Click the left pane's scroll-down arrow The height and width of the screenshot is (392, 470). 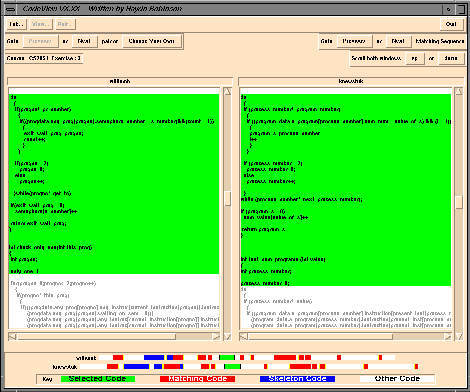pos(227,337)
